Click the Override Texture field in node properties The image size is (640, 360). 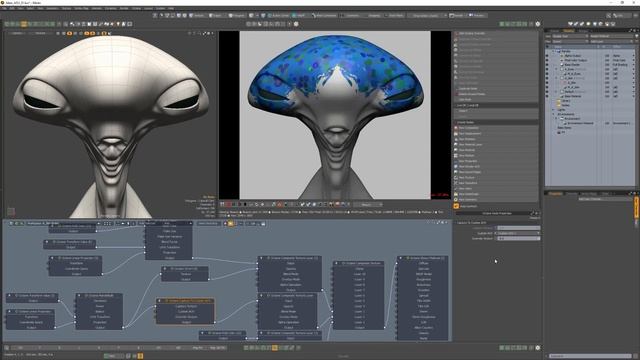[x=518, y=238]
